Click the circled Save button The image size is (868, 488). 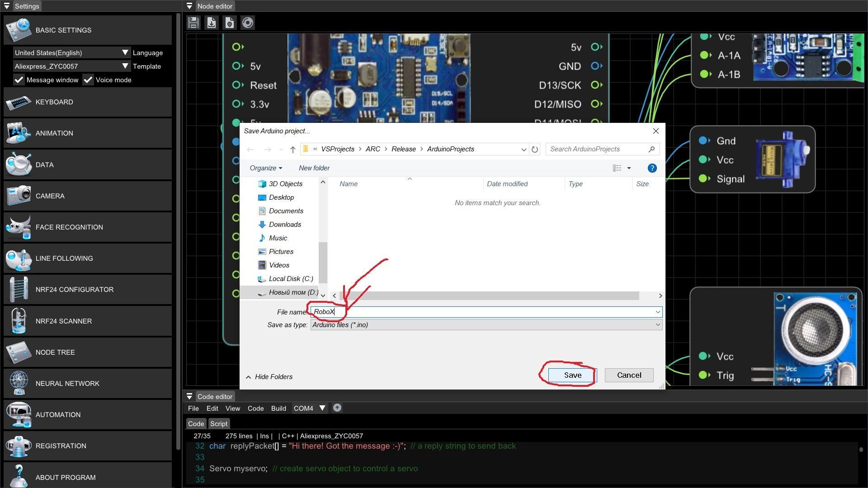click(571, 375)
